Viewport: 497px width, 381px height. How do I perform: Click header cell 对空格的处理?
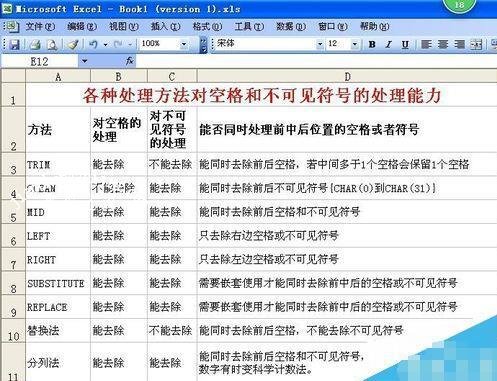pyautogui.click(x=119, y=130)
